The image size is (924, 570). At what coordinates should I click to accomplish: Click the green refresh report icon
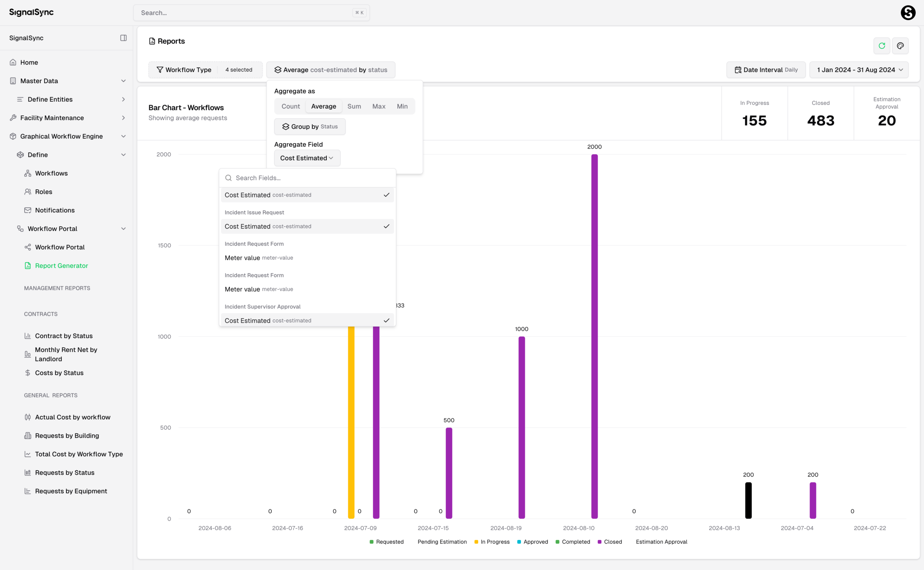pyautogui.click(x=881, y=46)
